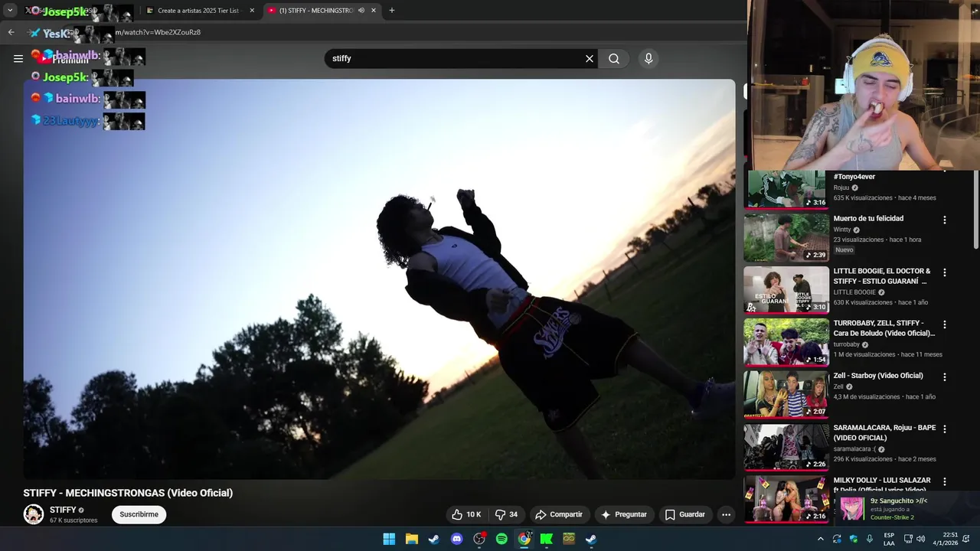Click the address bar URL
980x551 pixels.
click(158, 32)
